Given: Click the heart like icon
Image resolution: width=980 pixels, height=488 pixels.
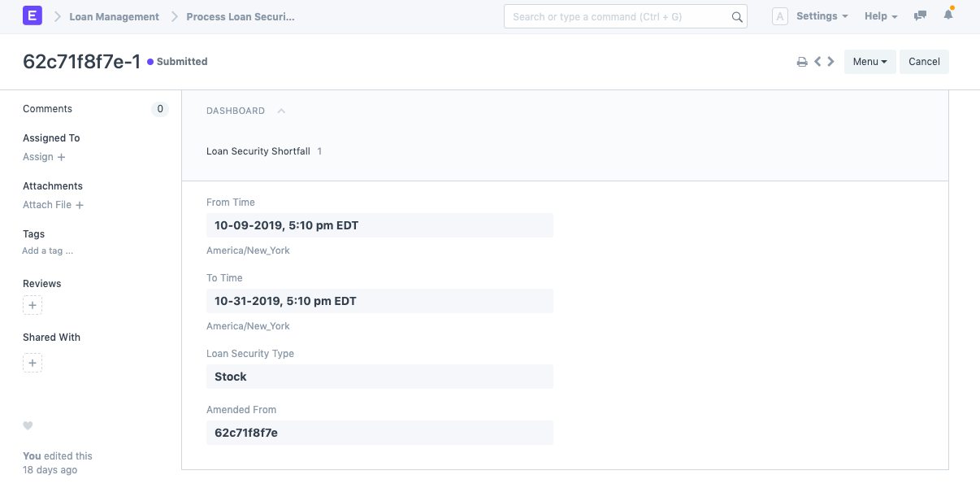Looking at the screenshot, I should pos(28,425).
